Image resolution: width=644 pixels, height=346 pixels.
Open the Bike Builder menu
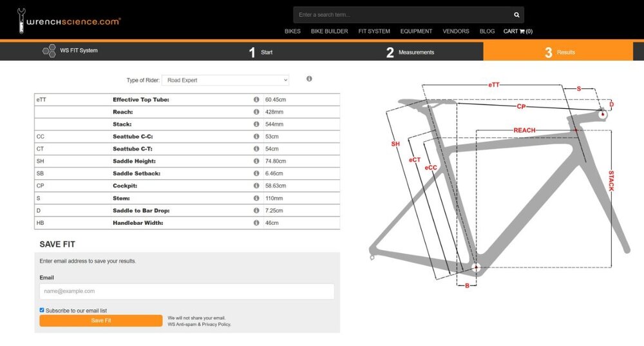tap(329, 32)
